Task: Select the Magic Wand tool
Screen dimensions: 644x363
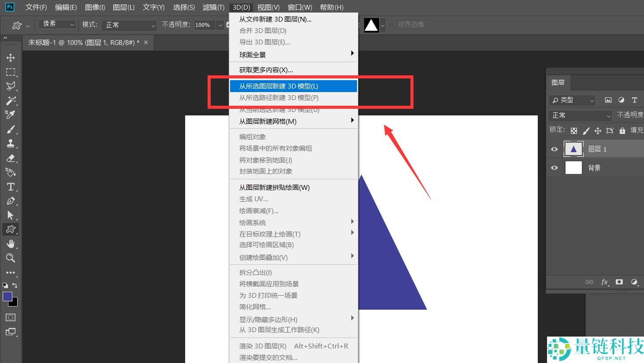Action: [11, 100]
